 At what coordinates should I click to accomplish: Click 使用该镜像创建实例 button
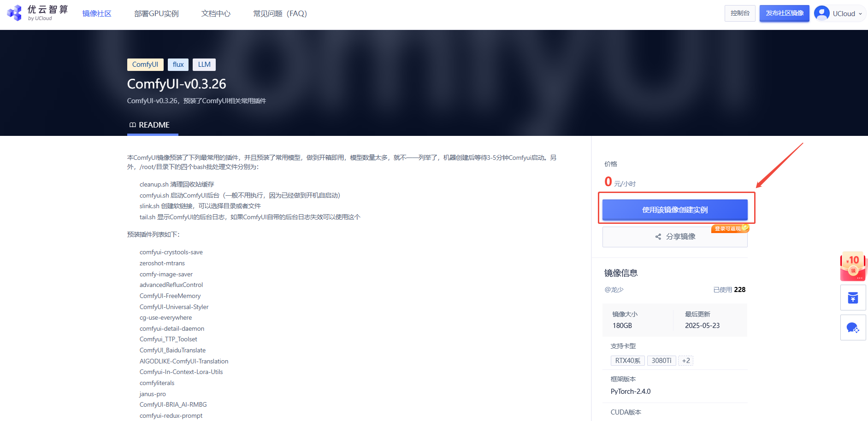tap(675, 210)
